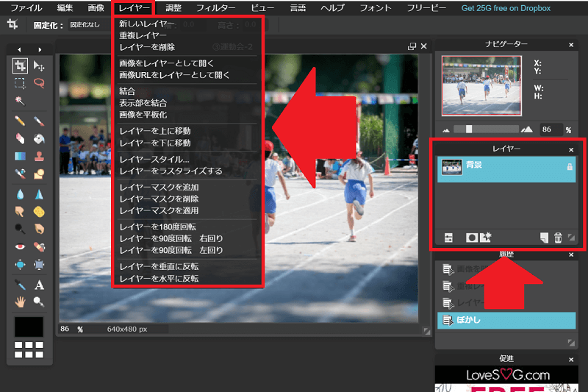Select the Spot Heal bandage tool
The height and width of the screenshot is (392, 588).
[39, 246]
